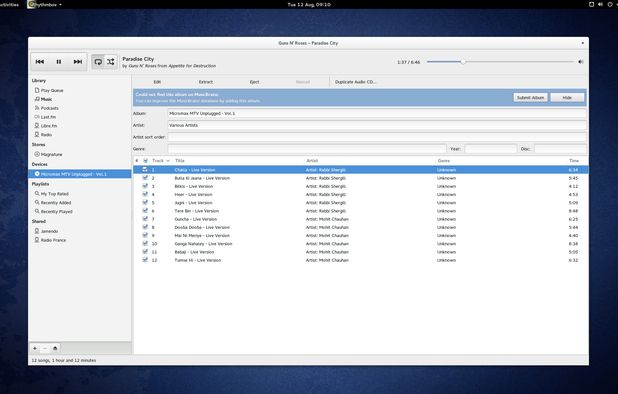Image resolution: width=618 pixels, height=394 pixels.
Task: Select the Micromax MTV Unplugged device
Action: pos(80,174)
